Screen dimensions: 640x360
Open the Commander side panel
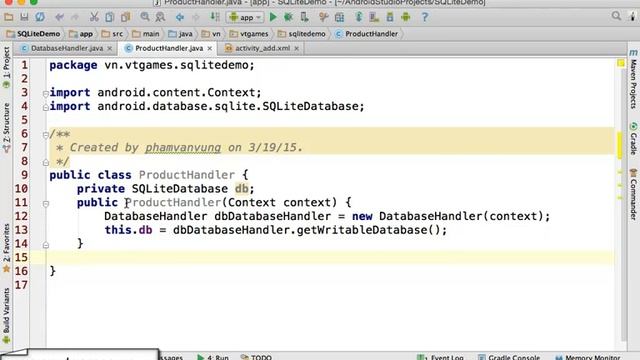pyautogui.click(x=633, y=195)
